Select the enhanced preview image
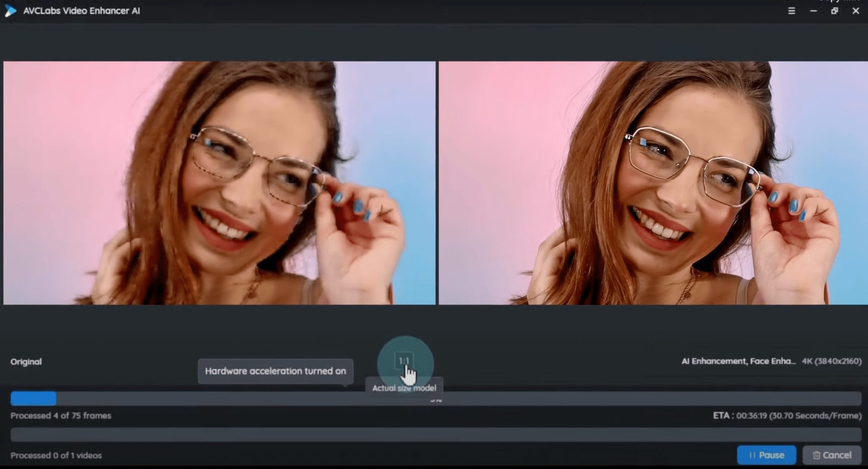 (652, 183)
